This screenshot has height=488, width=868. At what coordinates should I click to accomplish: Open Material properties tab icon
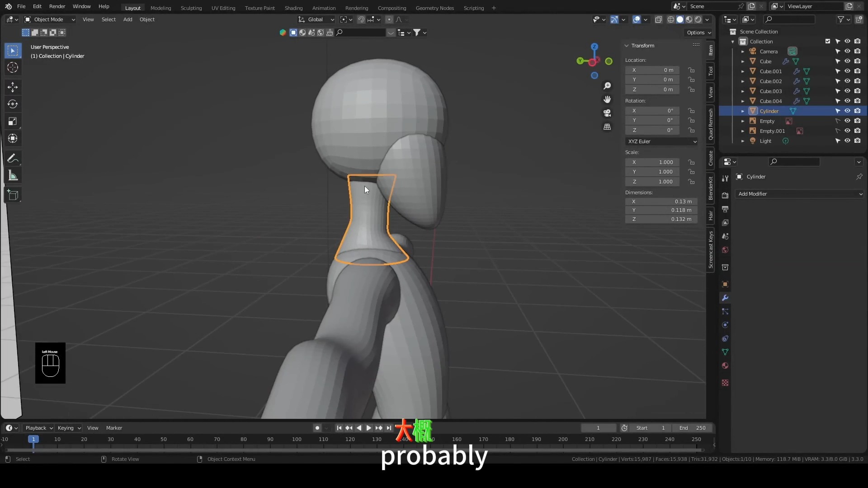coord(725,366)
